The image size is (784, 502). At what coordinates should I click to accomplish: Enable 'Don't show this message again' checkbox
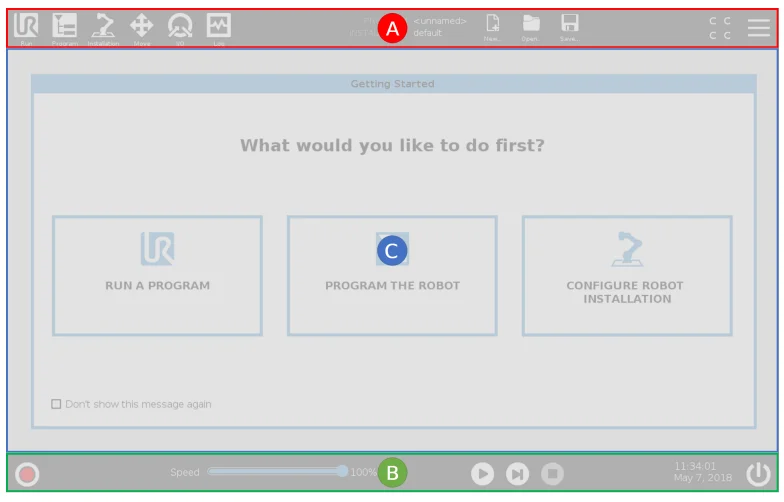pyautogui.click(x=56, y=404)
